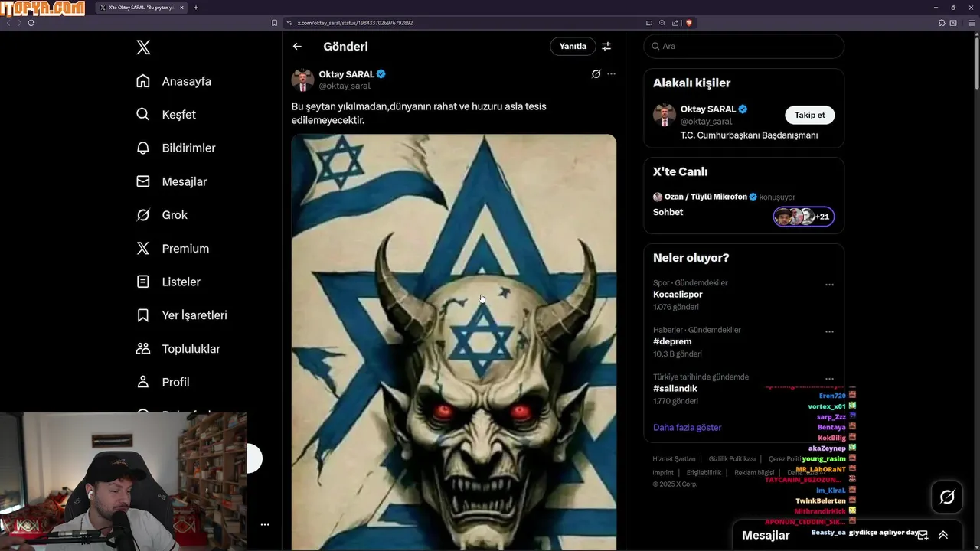The height and width of the screenshot is (551, 980).
Task: Open browser extensions puzzle icon
Action: 942,23
